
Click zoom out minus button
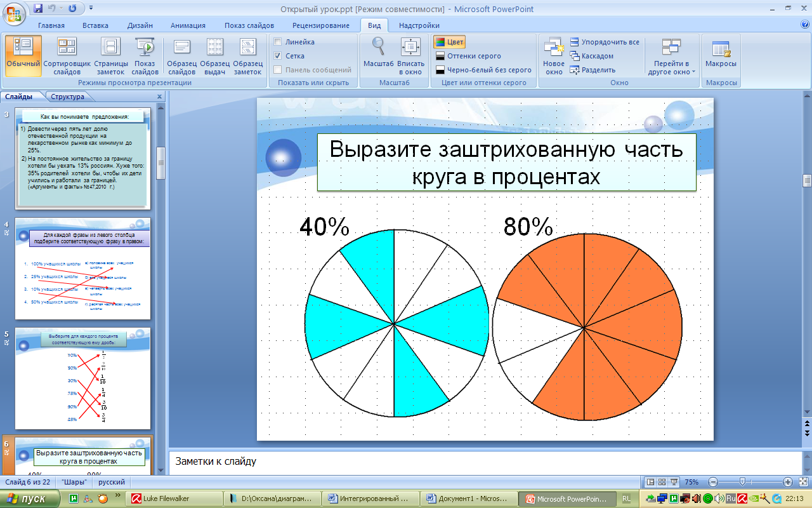click(713, 482)
